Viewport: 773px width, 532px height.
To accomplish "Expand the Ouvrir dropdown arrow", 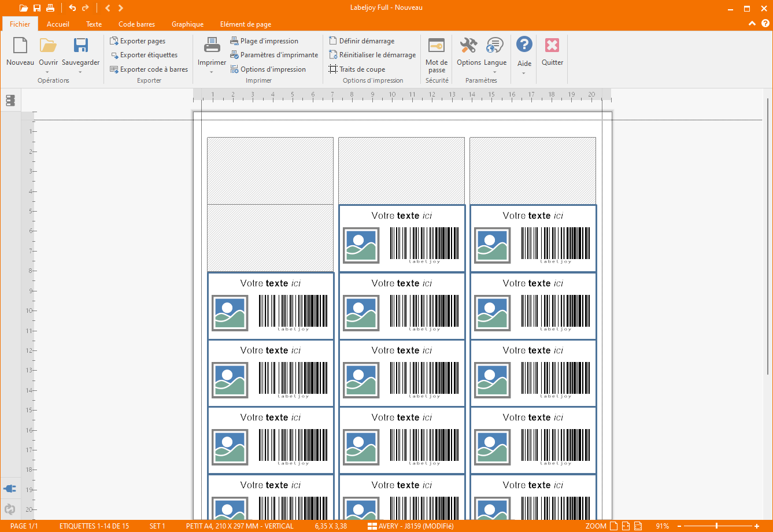I will [x=48, y=72].
